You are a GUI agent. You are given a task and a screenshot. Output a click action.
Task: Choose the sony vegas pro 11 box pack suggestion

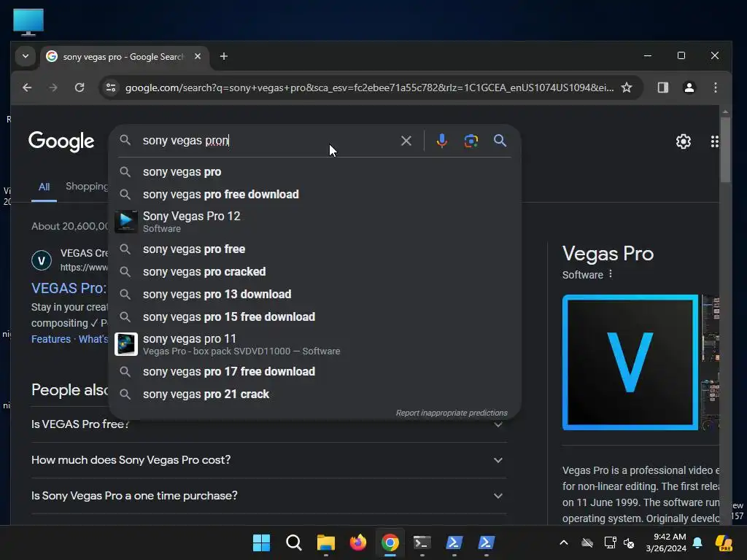[x=314, y=344]
